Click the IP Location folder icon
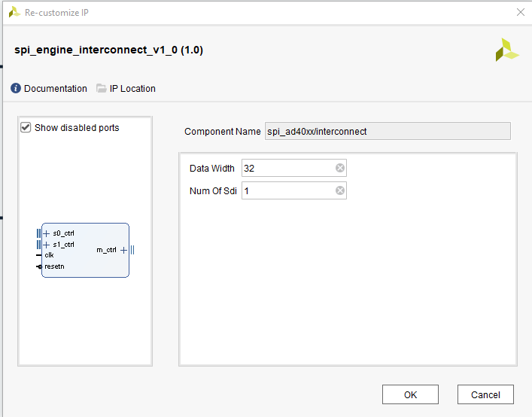The image size is (532, 417). click(x=102, y=89)
